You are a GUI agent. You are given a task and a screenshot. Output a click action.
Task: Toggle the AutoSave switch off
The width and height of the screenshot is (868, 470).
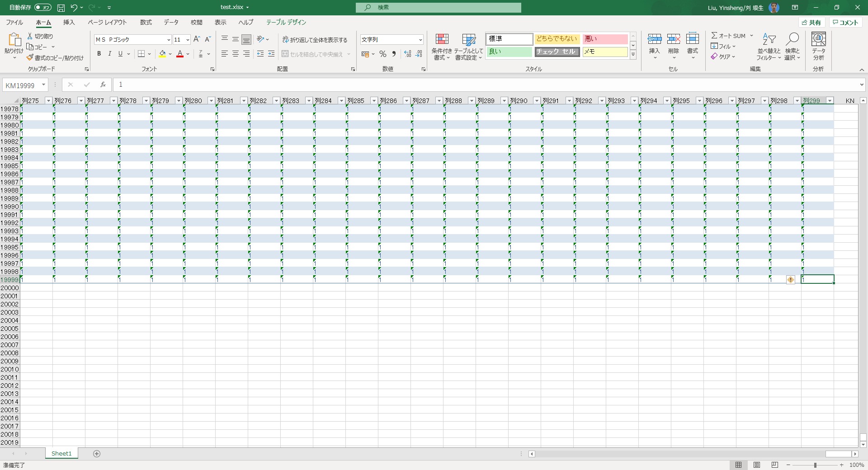tap(43, 7)
